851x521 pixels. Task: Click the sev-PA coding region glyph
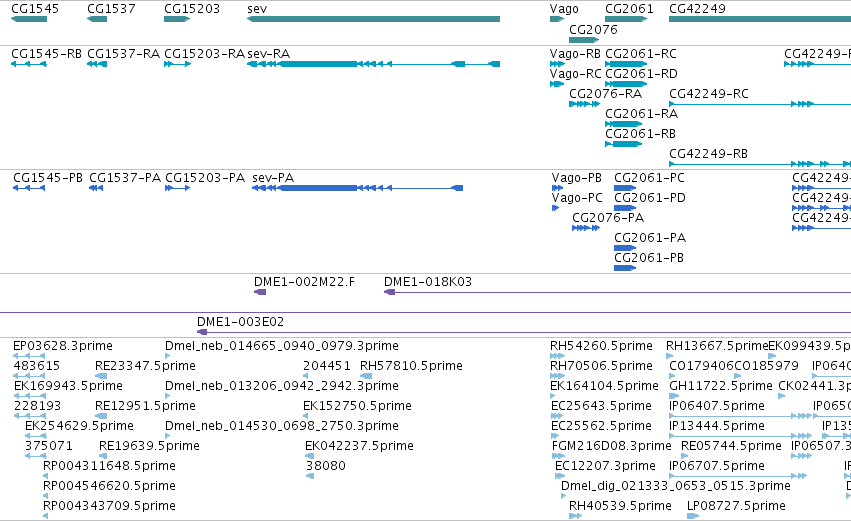[x=358, y=188]
